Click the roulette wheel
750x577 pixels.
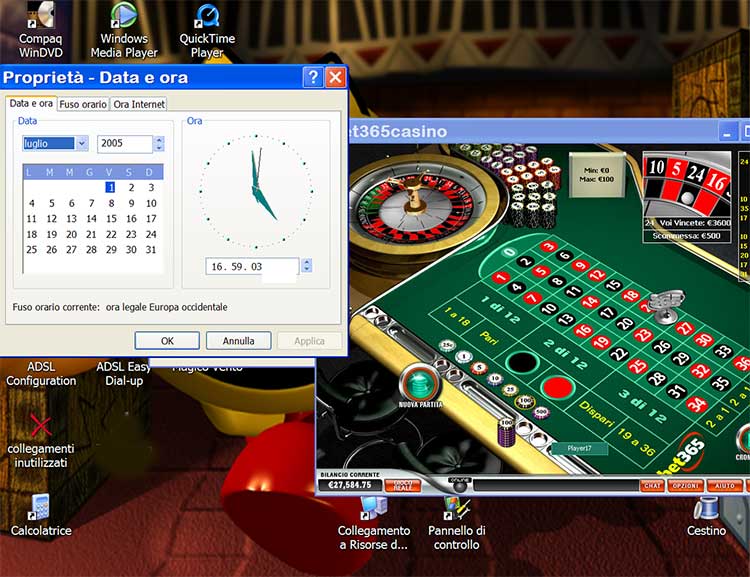point(419,207)
